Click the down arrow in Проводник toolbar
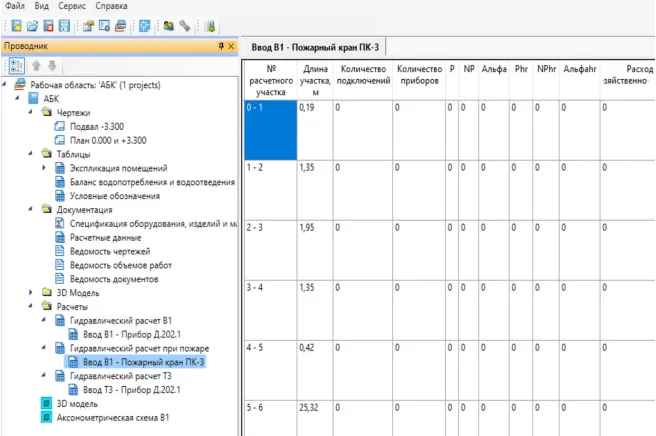This screenshot has width=656, height=436. coord(52,66)
